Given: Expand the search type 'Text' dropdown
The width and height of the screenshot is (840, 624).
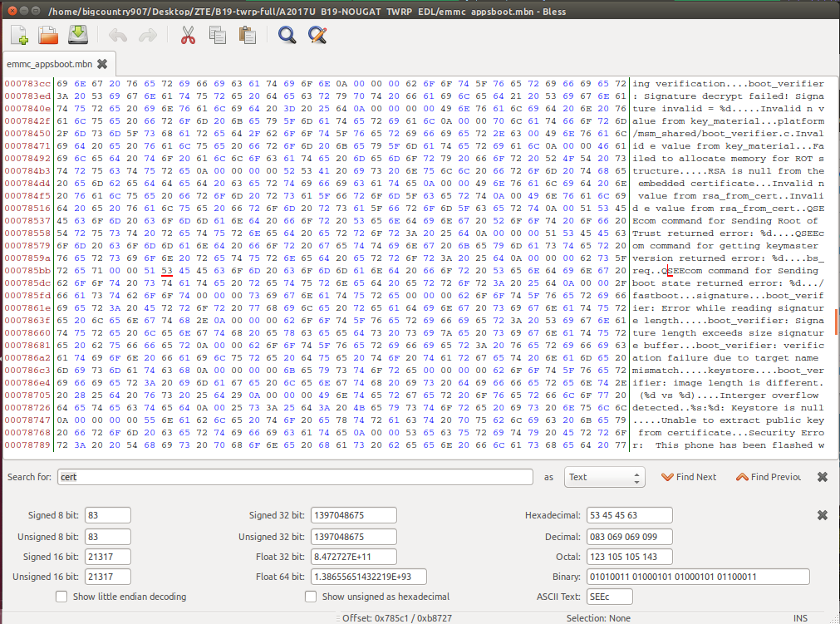Looking at the screenshot, I should click(604, 477).
